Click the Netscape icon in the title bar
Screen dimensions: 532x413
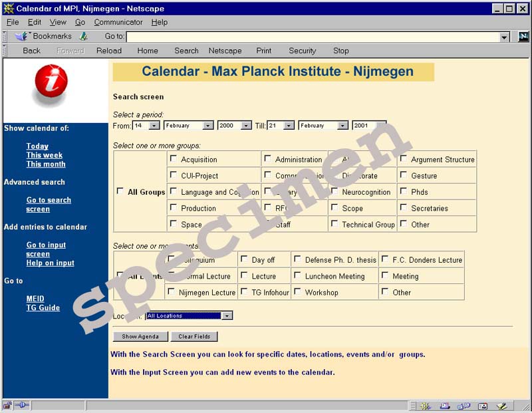pyautogui.click(x=9, y=9)
